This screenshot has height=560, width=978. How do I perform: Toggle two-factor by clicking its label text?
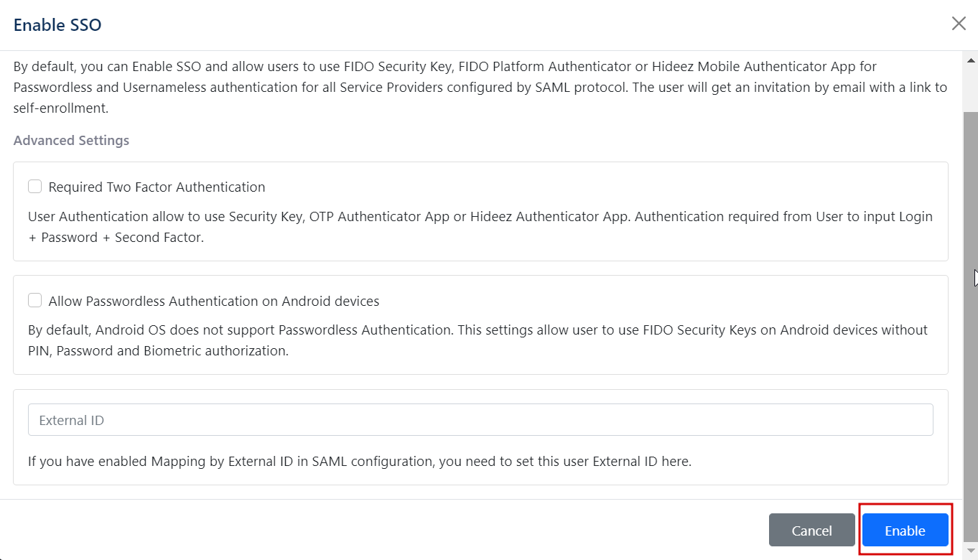click(x=156, y=187)
